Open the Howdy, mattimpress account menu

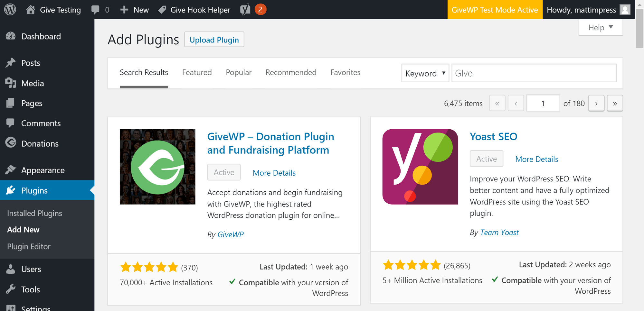click(589, 10)
